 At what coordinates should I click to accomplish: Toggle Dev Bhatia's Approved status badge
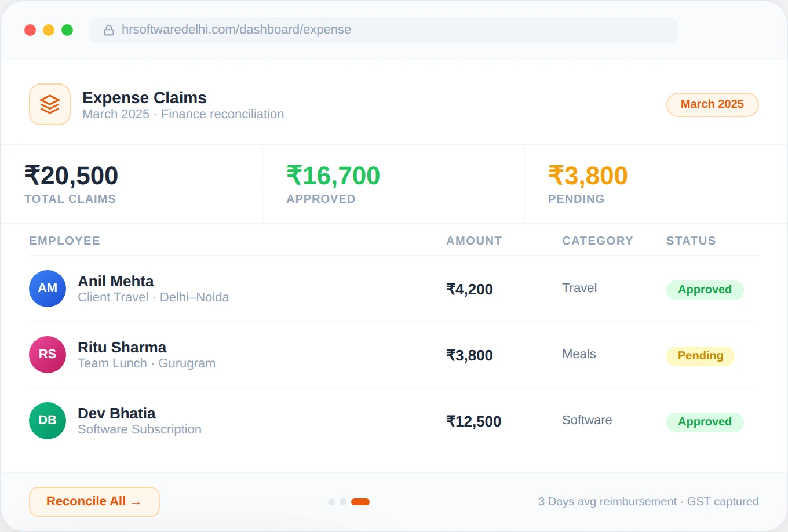(705, 422)
